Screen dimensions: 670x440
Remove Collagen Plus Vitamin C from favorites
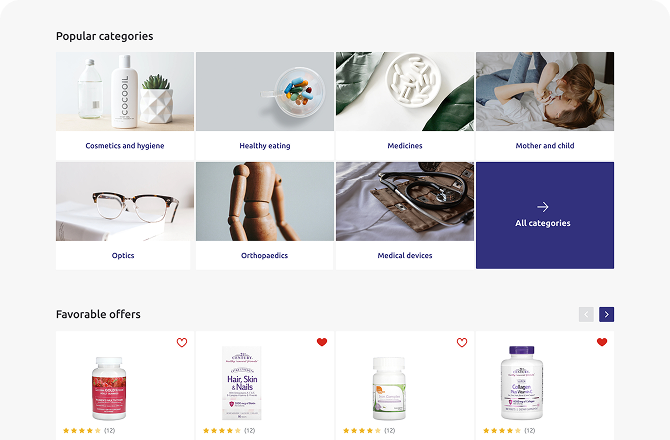602,342
